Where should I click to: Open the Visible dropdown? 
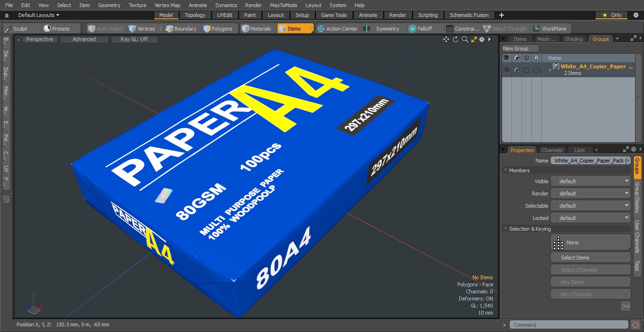point(591,181)
